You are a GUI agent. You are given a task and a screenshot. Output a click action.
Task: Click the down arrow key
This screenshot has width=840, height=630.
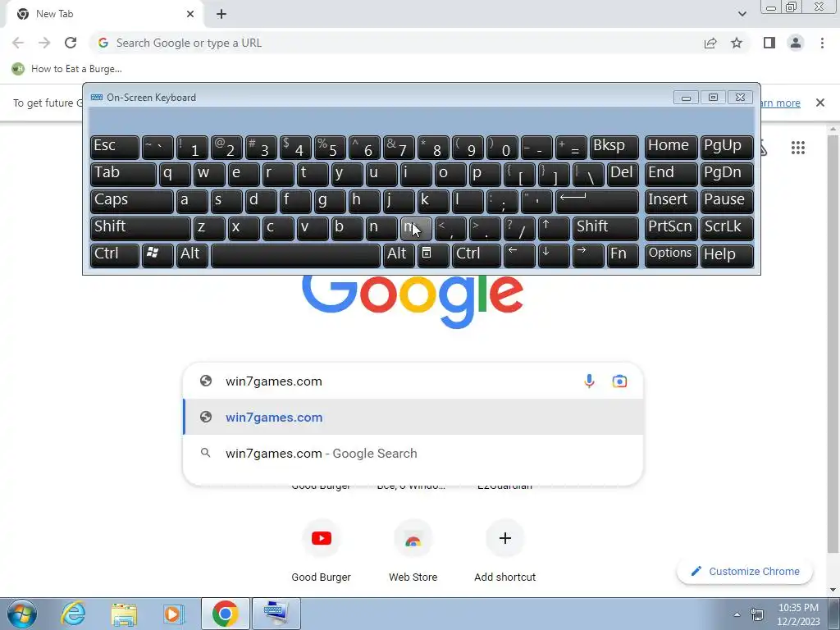(554, 255)
